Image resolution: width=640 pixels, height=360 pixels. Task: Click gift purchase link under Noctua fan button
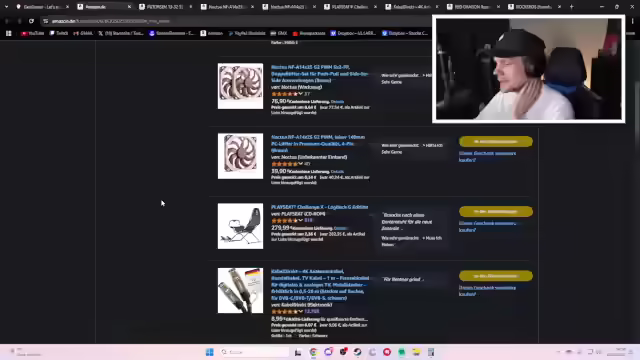487,156
